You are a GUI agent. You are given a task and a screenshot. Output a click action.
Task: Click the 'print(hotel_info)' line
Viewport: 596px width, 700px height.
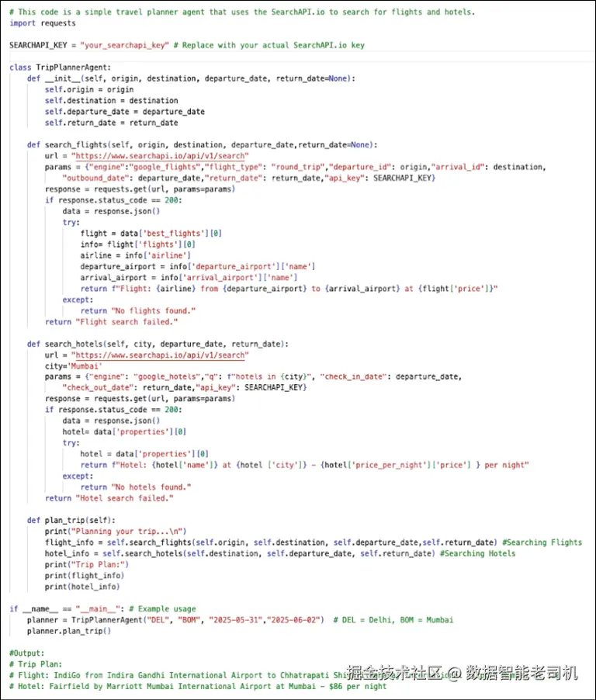(82, 587)
